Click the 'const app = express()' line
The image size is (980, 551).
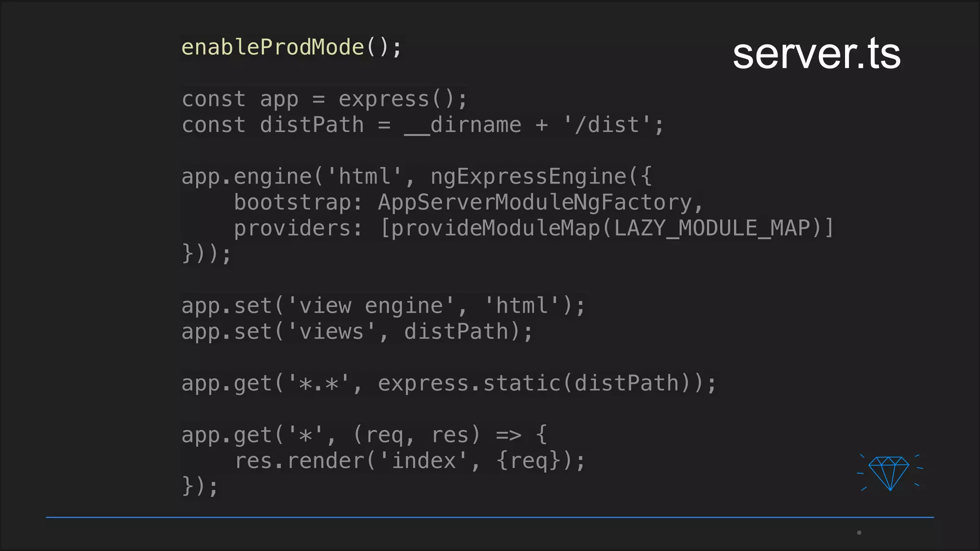[x=324, y=99]
